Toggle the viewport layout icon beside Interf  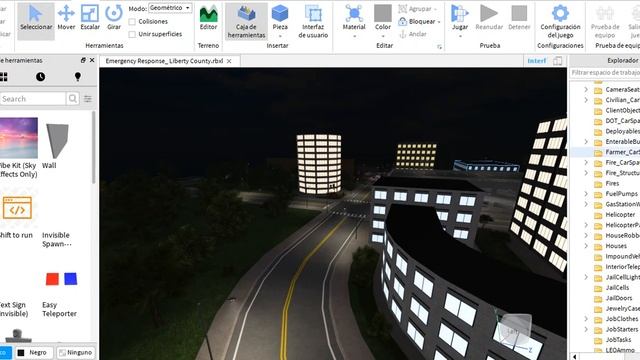point(557,61)
